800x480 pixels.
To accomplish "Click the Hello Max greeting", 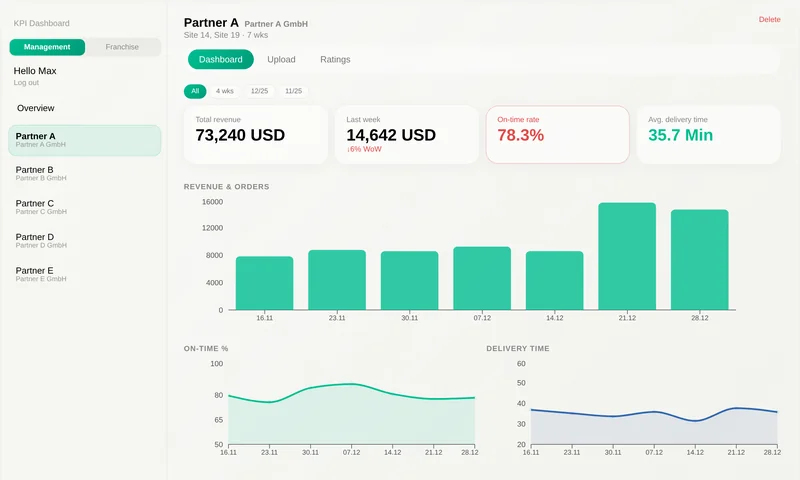I will [35, 71].
